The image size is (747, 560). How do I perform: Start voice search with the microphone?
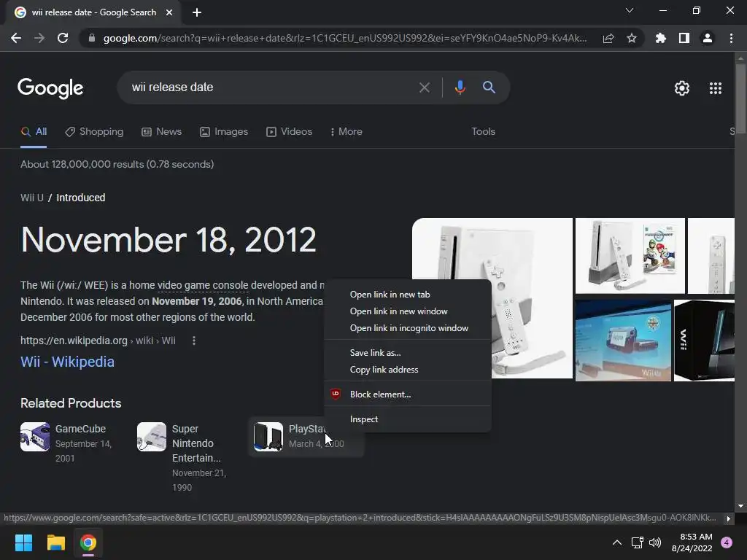(x=460, y=87)
